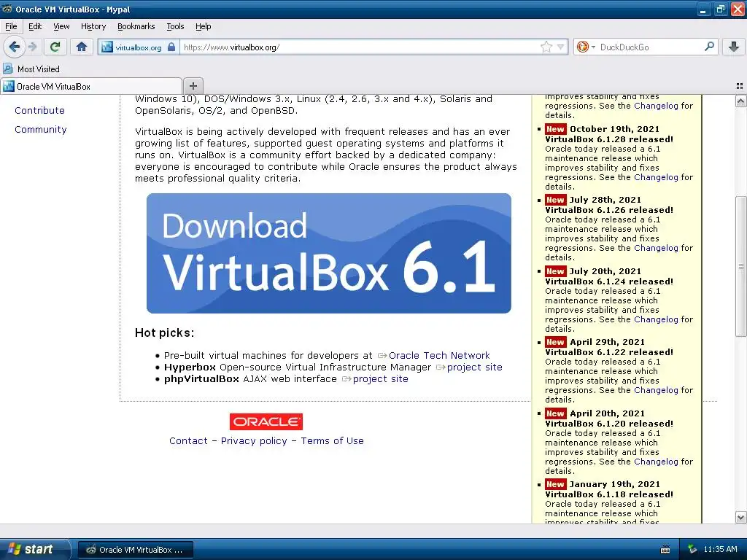Open the Community sidebar link
The image size is (747, 560).
[41, 130]
